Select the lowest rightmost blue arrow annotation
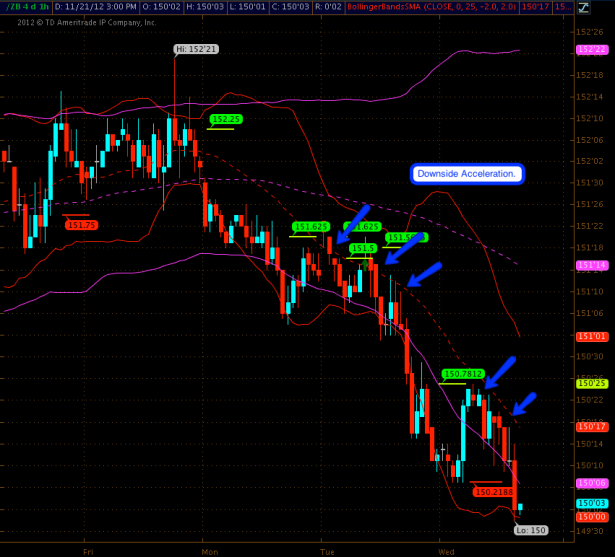Viewport: 615px width, 557px height. 523,403
